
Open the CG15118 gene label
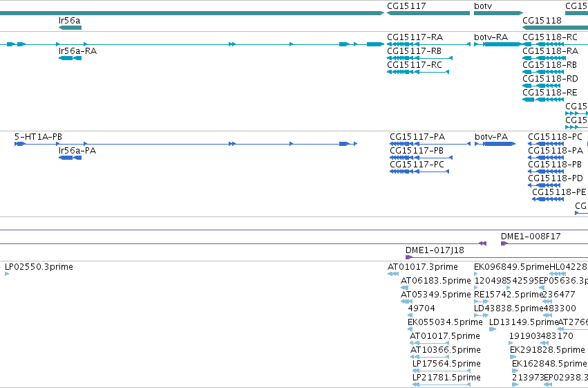pyautogui.click(x=542, y=20)
